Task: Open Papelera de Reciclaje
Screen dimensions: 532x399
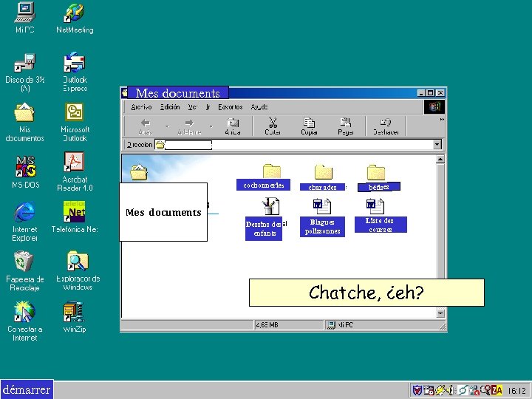Action: pyautogui.click(x=24, y=271)
